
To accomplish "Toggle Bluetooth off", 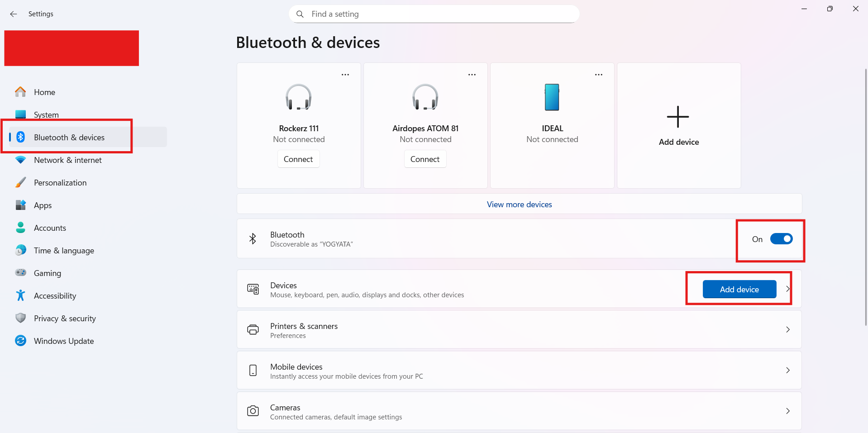I will 782,238.
